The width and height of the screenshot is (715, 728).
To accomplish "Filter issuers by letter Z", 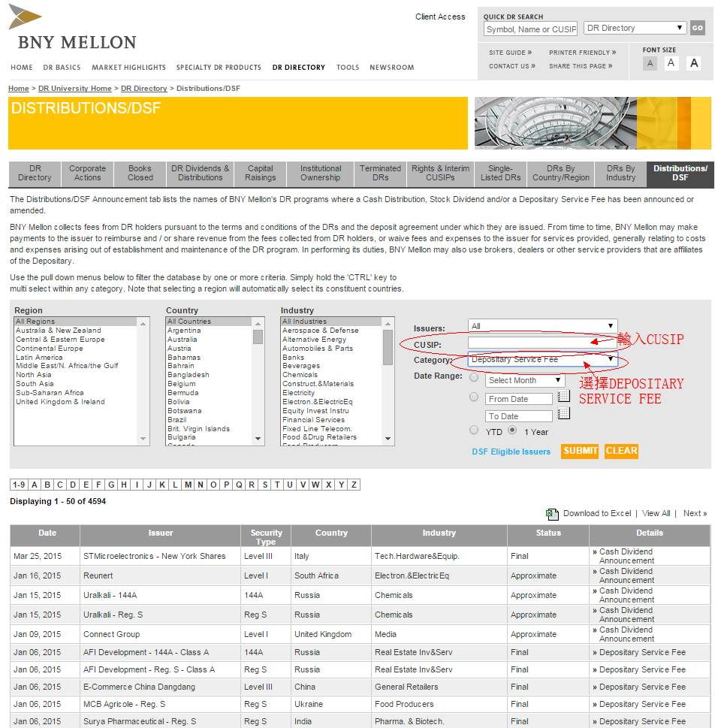I will pyautogui.click(x=354, y=485).
